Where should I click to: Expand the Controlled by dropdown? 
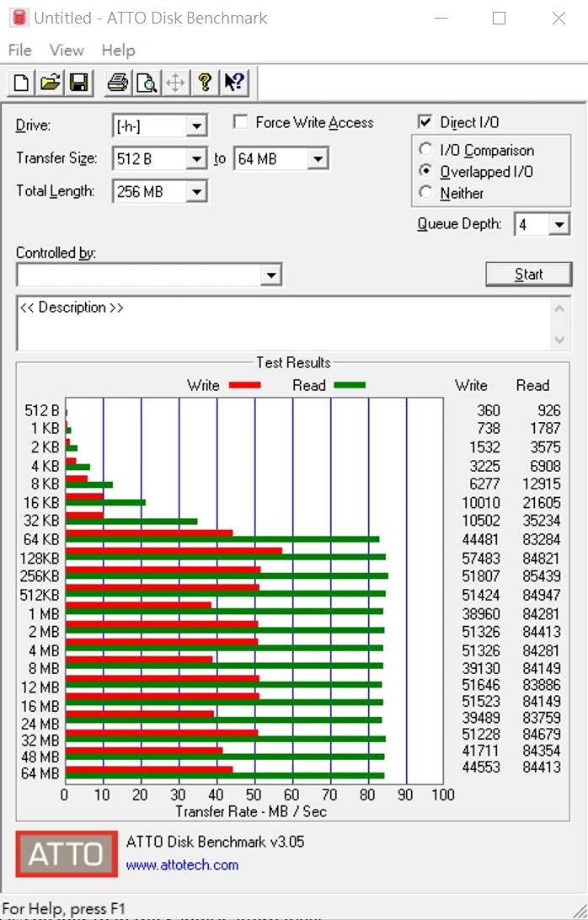click(x=270, y=275)
